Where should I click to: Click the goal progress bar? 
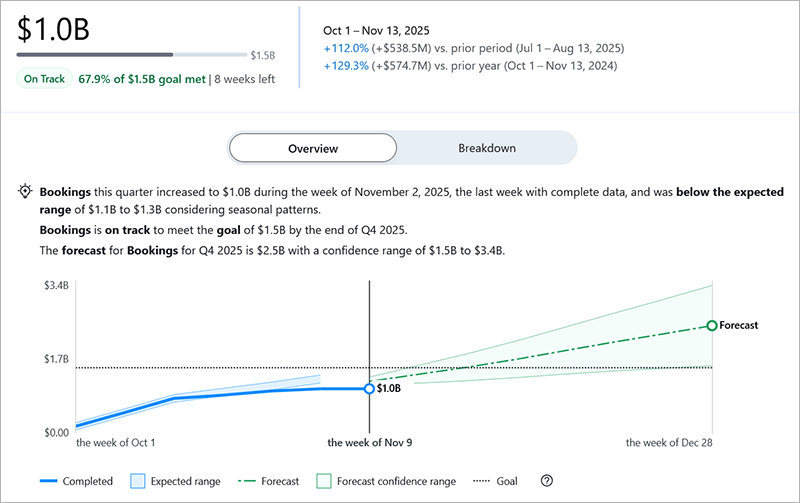[131, 54]
